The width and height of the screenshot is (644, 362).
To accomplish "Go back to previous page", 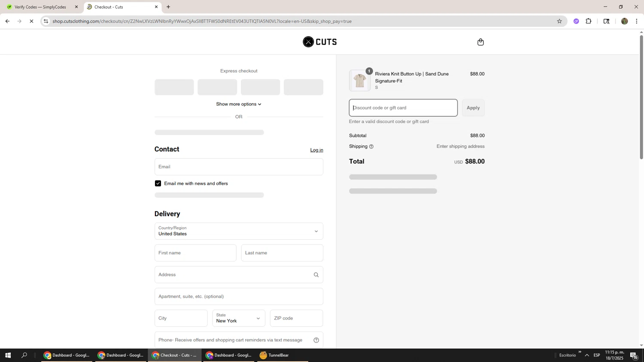I will coord(7,21).
